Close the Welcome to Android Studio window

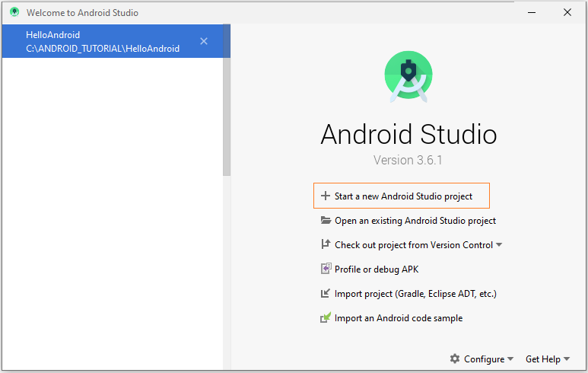tap(567, 12)
